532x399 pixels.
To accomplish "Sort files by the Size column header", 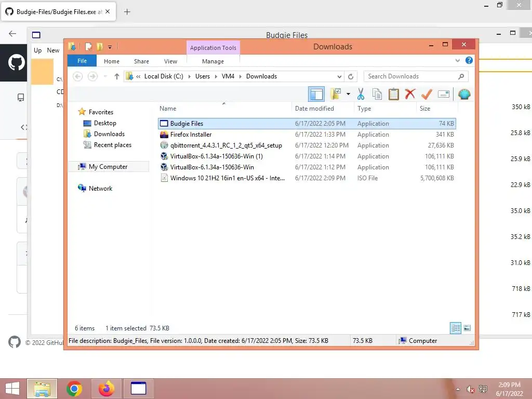I will pyautogui.click(x=437, y=108).
